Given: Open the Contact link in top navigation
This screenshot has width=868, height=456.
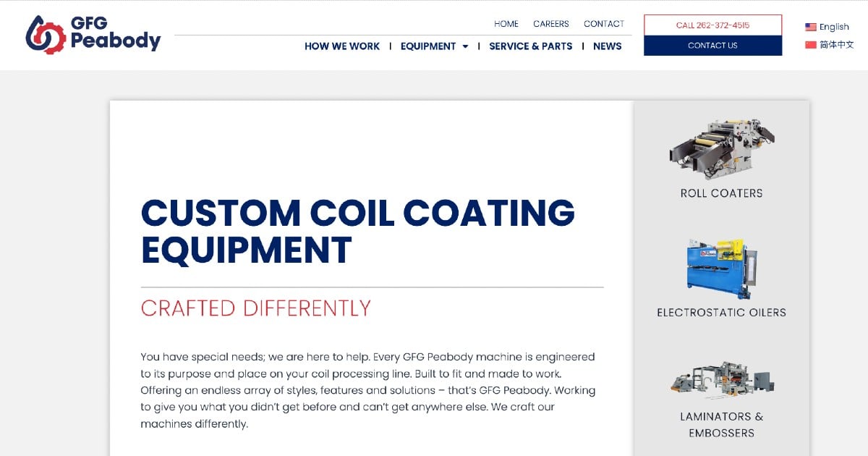Looking at the screenshot, I should coord(604,24).
